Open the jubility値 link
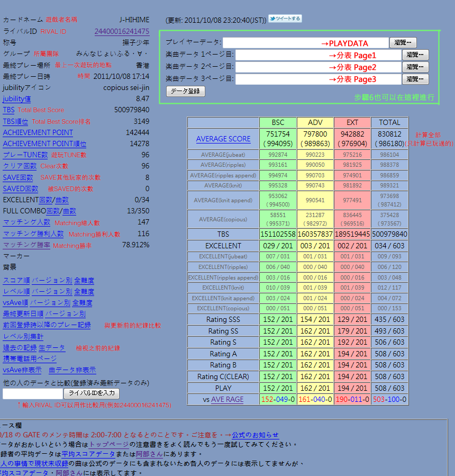This screenshot has width=455, height=476. tap(17, 99)
